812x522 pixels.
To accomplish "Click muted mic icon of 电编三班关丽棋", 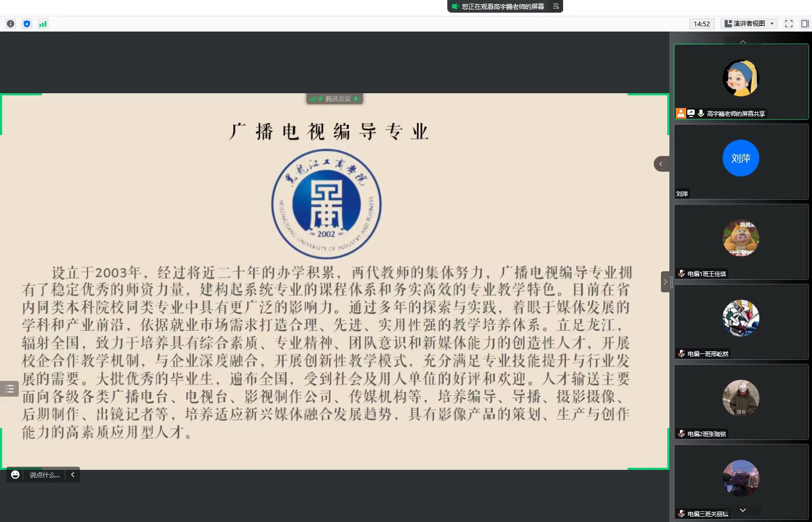I will point(681,514).
